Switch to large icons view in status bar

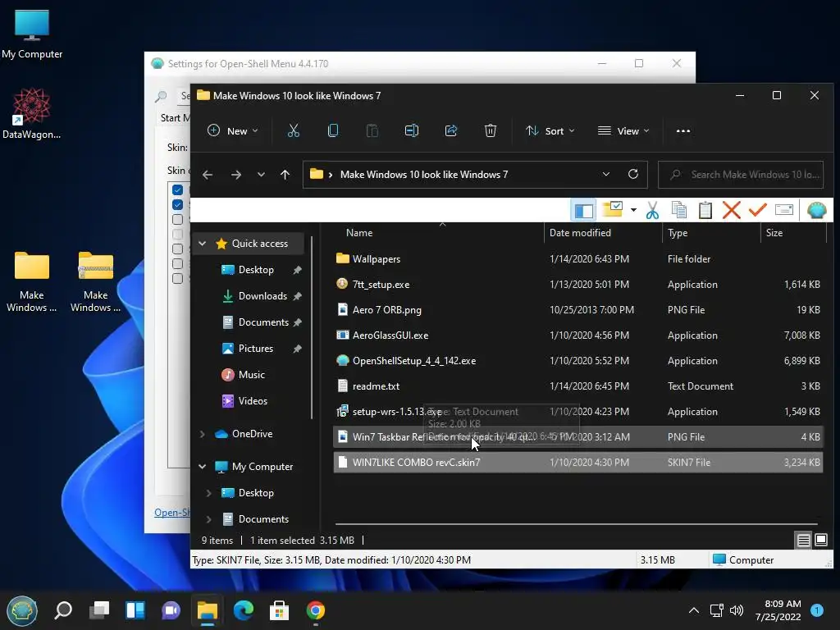[820, 540]
